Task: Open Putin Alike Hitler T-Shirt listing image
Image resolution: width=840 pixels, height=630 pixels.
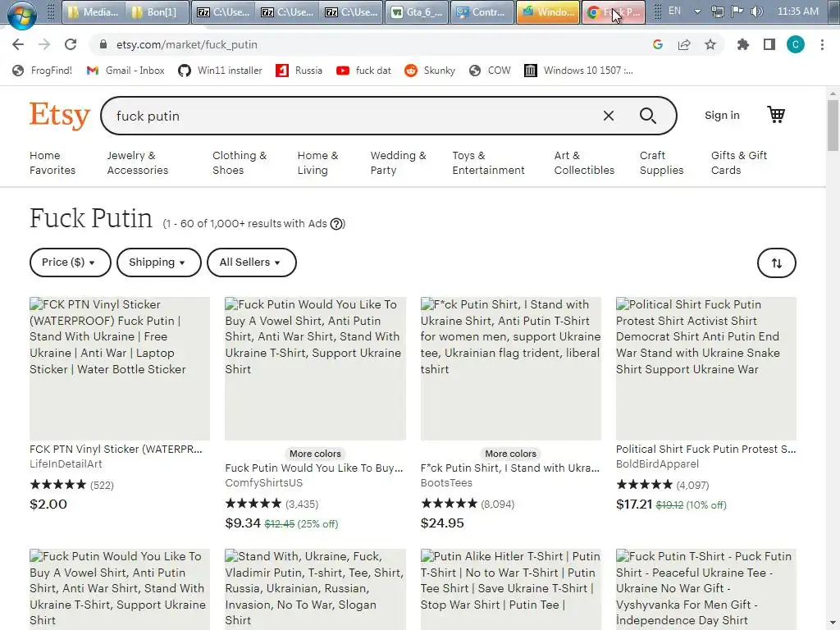Action: [x=510, y=589]
